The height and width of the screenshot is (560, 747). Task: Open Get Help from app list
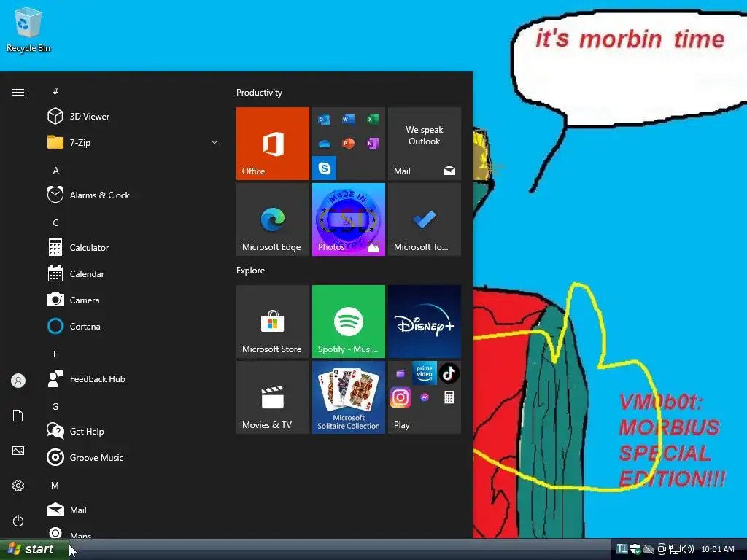tap(133, 432)
